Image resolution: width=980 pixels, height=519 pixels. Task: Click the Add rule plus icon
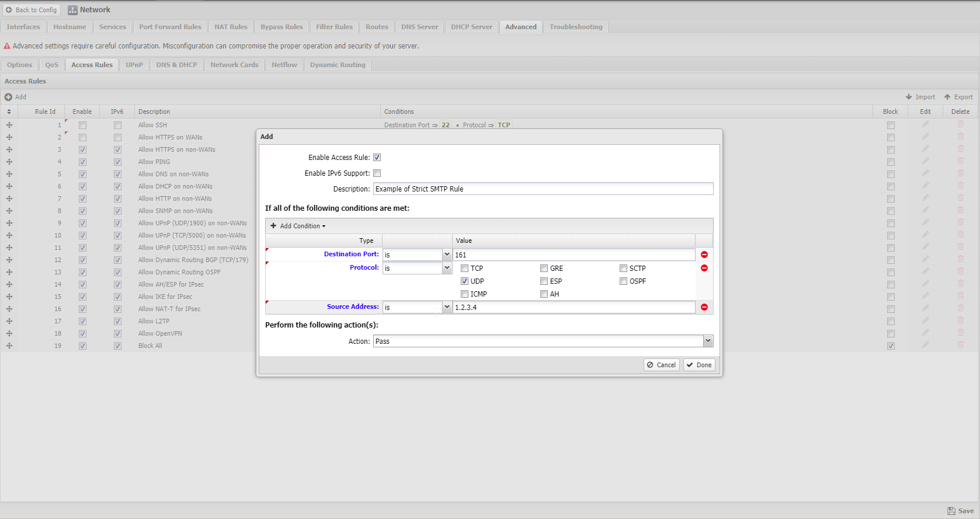tap(8, 97)
